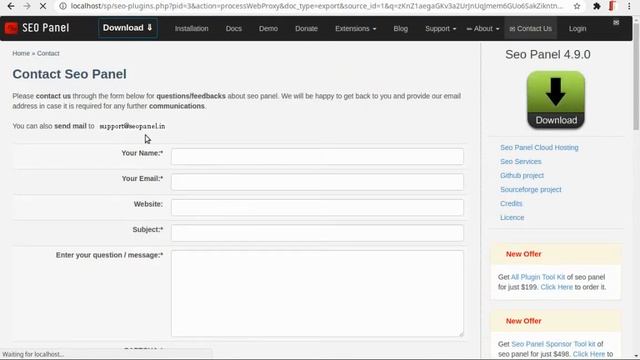
Task: Open the Sourceforge project link
Action: [x=531, y=189]
